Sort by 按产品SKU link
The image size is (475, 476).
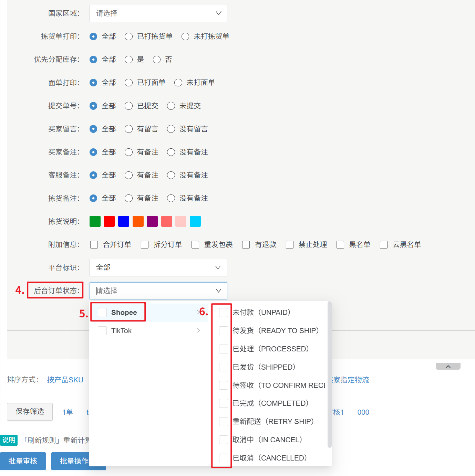click(x=65, y=380)
